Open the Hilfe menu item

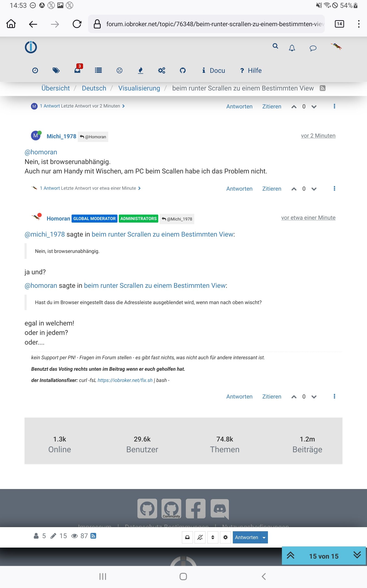[x=251, y=71]
